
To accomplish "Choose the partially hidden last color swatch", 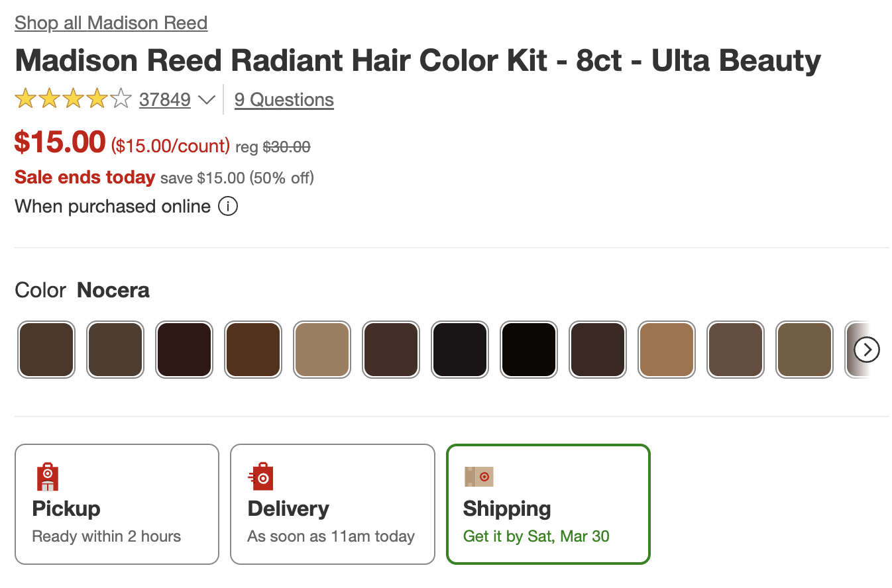I will point(851,350).
